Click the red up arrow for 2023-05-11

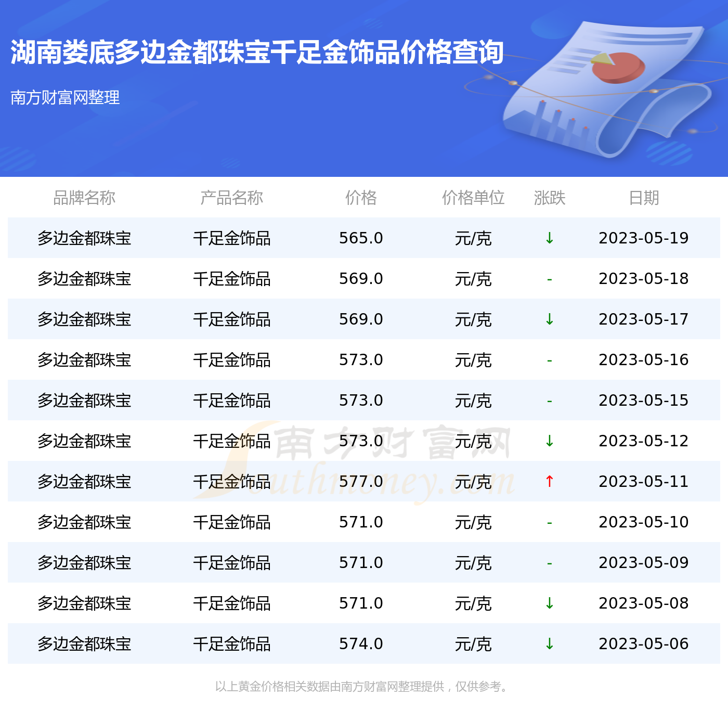click(x=549, y=482)
